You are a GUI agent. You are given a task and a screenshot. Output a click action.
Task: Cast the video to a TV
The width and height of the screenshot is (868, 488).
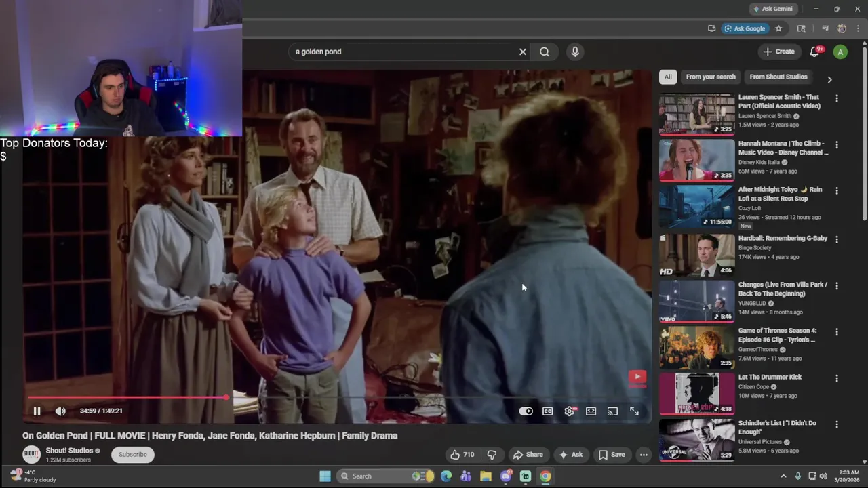(612, 411)
